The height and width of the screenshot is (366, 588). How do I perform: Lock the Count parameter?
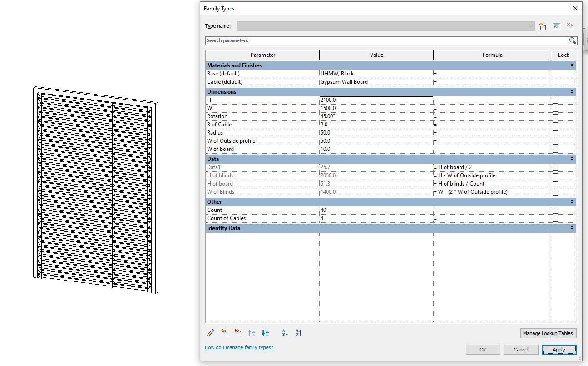click(x=555, y=210)
